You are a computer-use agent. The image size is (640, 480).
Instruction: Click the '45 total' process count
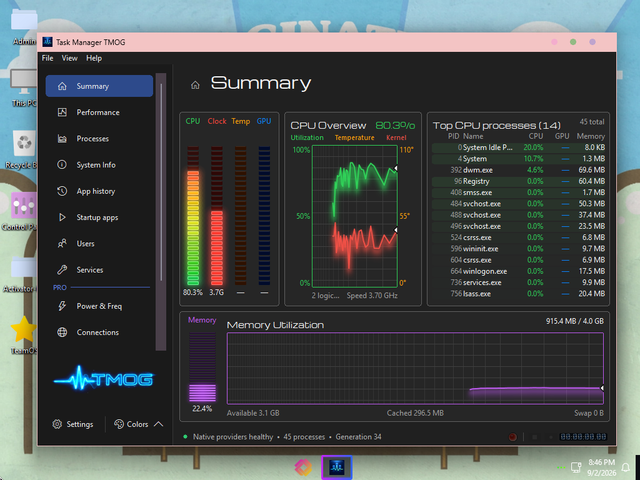click(x=592, y=122)
